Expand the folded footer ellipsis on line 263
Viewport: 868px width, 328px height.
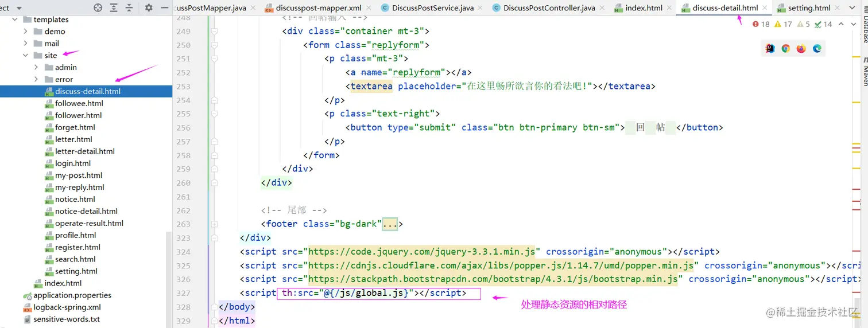pos(390,224)
